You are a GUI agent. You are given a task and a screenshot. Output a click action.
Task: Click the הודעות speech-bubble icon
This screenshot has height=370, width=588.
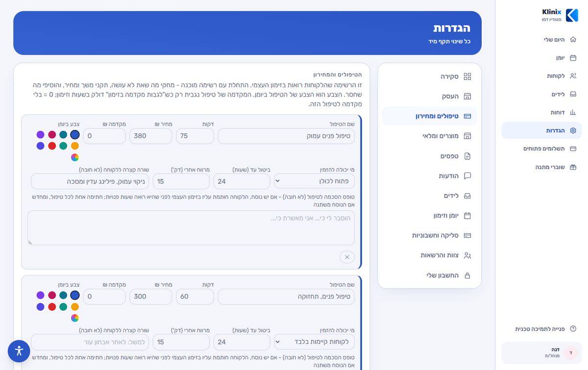(467, 175)
